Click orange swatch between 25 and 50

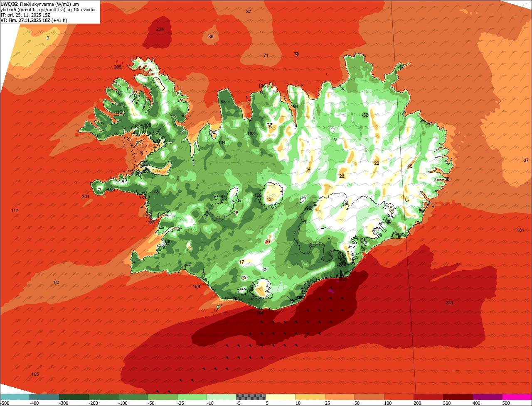tap(340, 397)
